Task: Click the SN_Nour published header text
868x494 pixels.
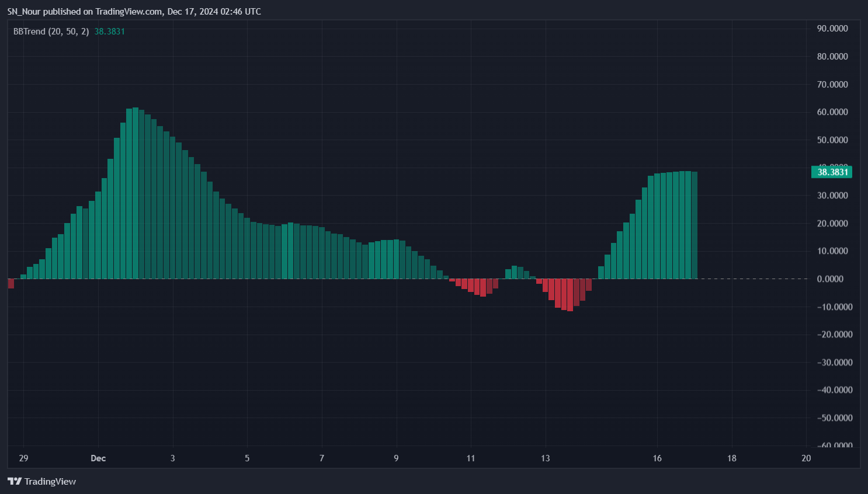Action: click(134, 12)
